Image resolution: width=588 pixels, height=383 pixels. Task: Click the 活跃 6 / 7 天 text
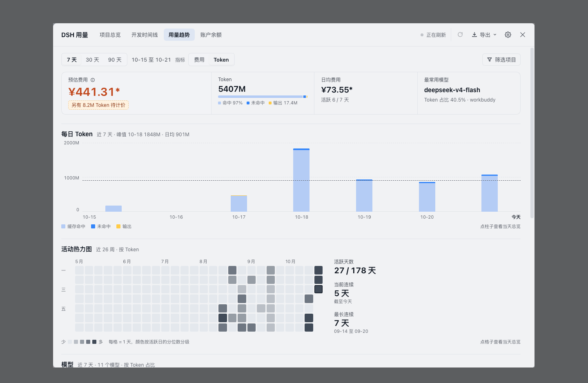[x=335, y=100]
